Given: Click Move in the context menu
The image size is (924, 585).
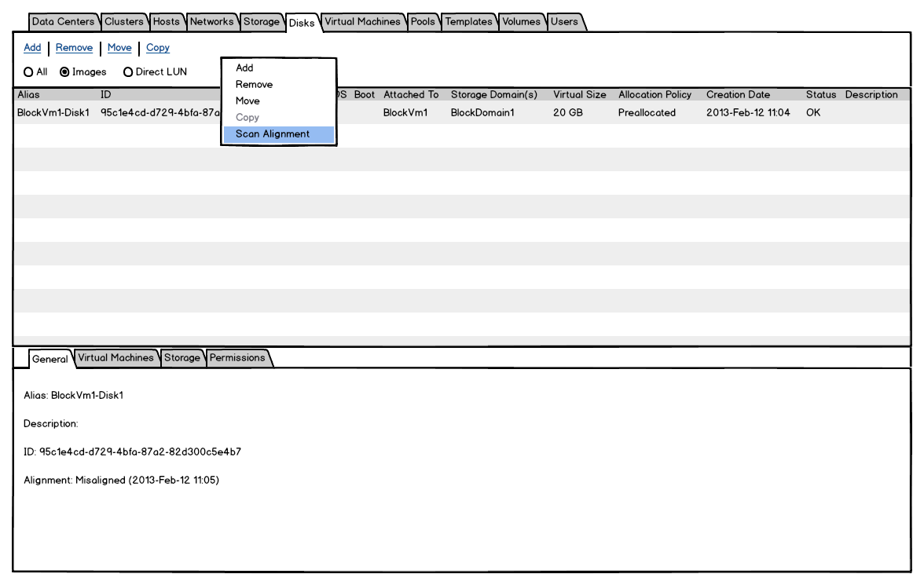Looking at the screenshot, I should click(247, 101).
